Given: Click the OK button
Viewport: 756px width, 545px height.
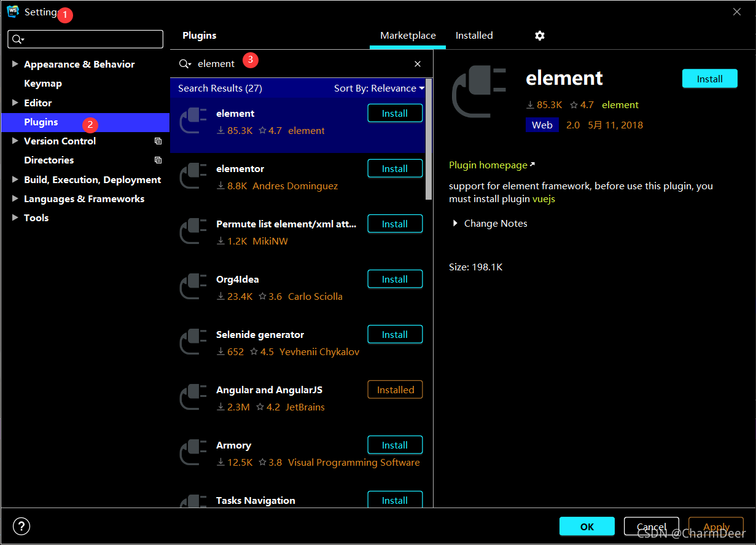Looking at the screenshot, I should 586,527.
